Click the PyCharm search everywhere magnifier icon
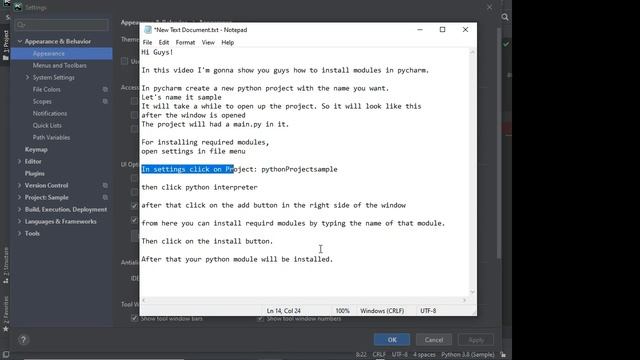The image size is (640, 360). click(505, 17)
